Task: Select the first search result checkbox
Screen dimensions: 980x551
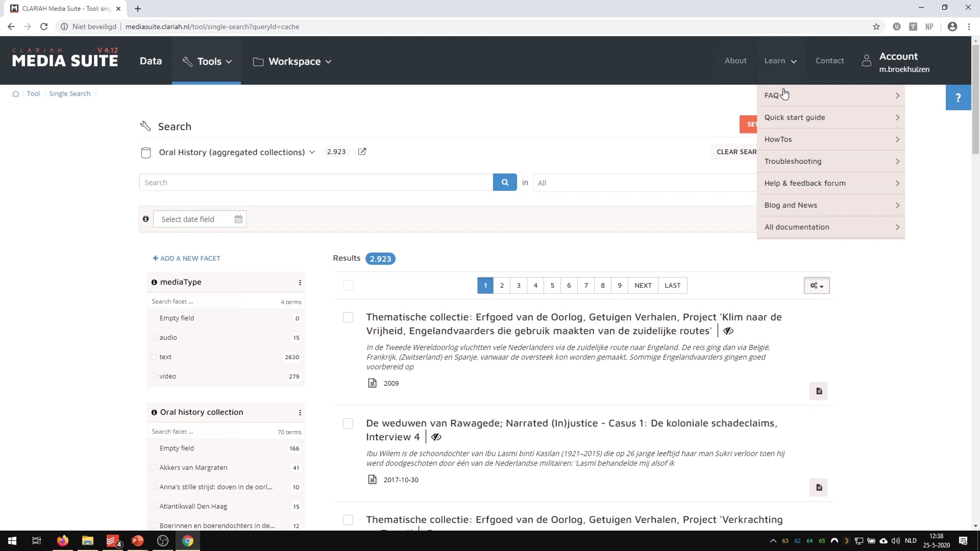Action: pyautogui.click(x=348, y=317)
